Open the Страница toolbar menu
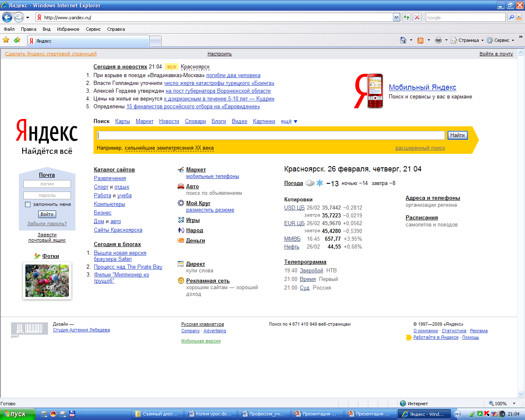 [x=467, y=40]
